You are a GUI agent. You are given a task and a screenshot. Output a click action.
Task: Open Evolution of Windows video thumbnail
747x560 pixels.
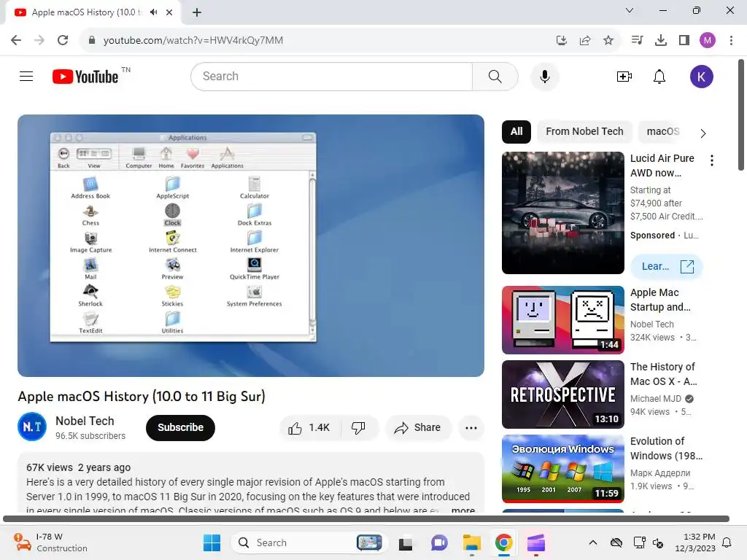[563, 469]
